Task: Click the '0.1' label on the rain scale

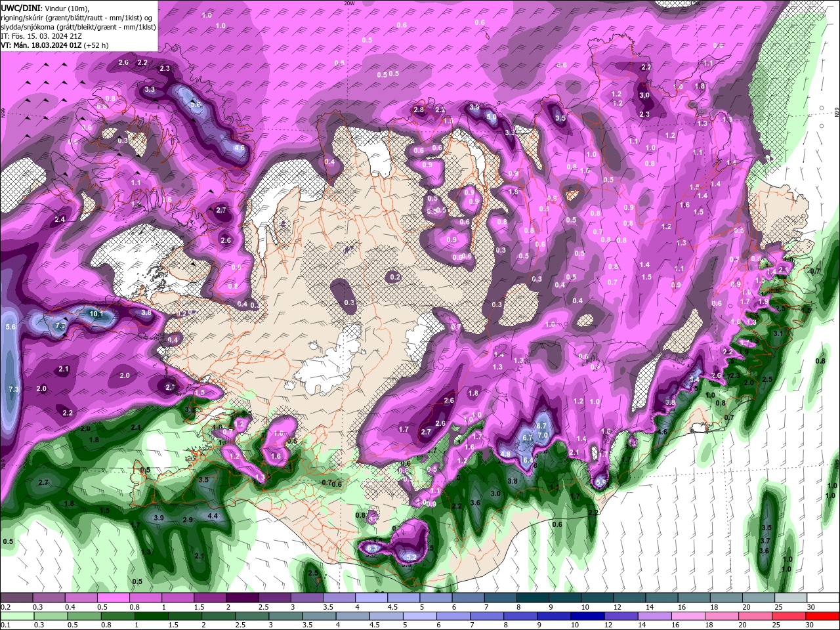Action: [5, 625]
